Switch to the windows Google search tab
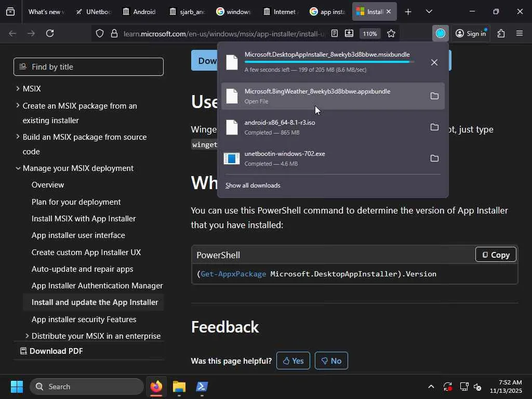532x399 pixels. (234, 12)
